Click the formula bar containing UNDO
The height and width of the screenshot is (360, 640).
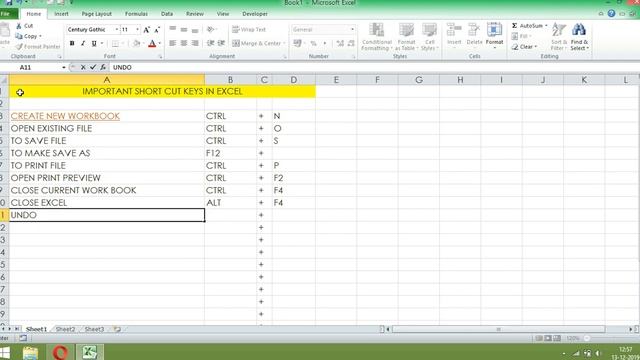(373, 67)
